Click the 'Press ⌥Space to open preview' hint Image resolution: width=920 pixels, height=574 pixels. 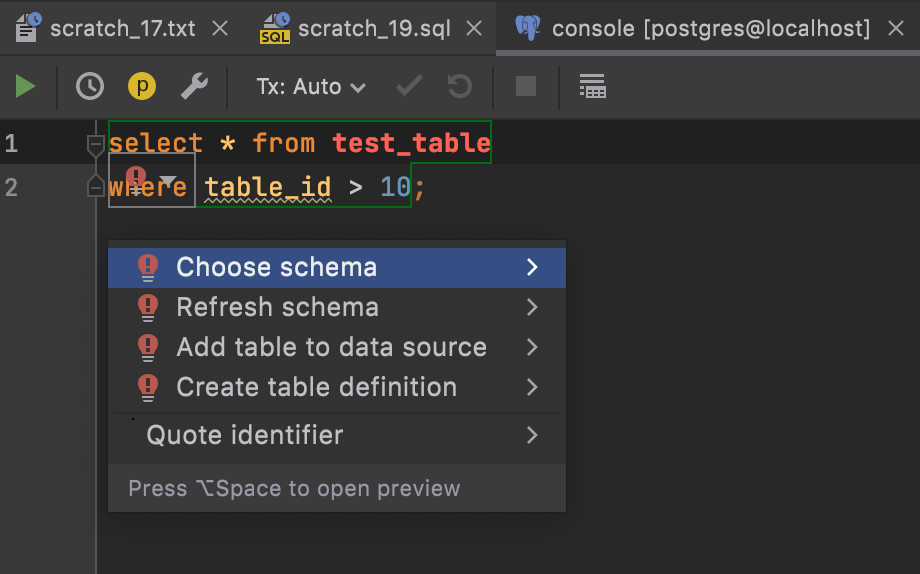[295, 488]
